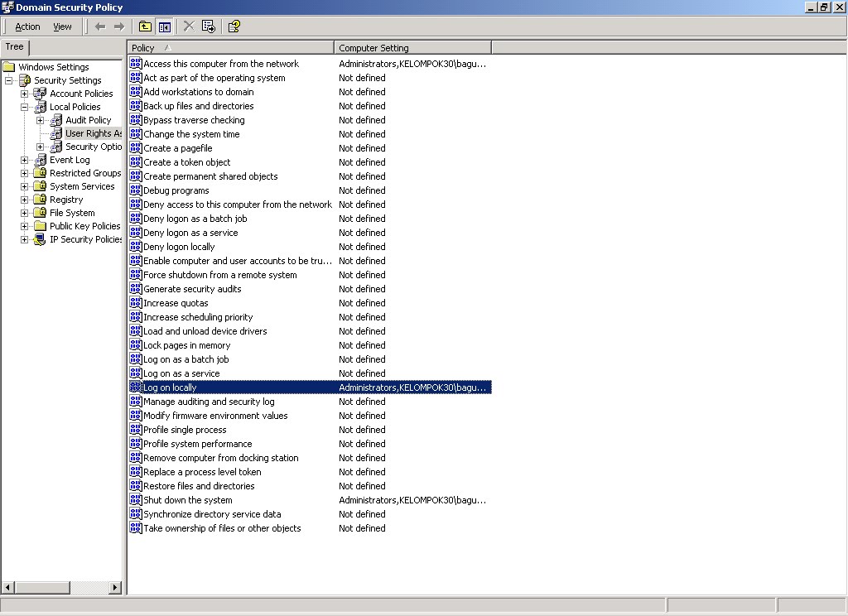Sort by the Policy column header
The width and height of the screenshot is (848, 616).
[x=230, y=47]
